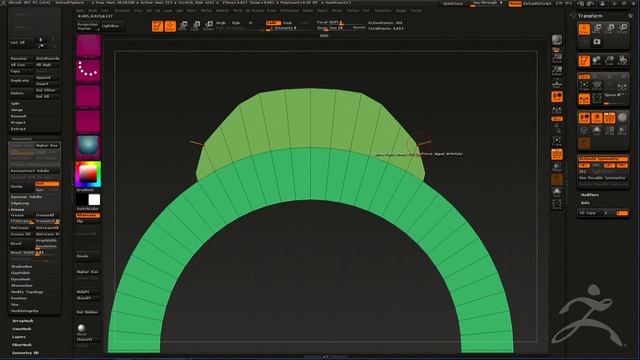The image size is (640, 360).
Task: Click the Edit icon in Transform panel
Action: click(x=584, y=61)
